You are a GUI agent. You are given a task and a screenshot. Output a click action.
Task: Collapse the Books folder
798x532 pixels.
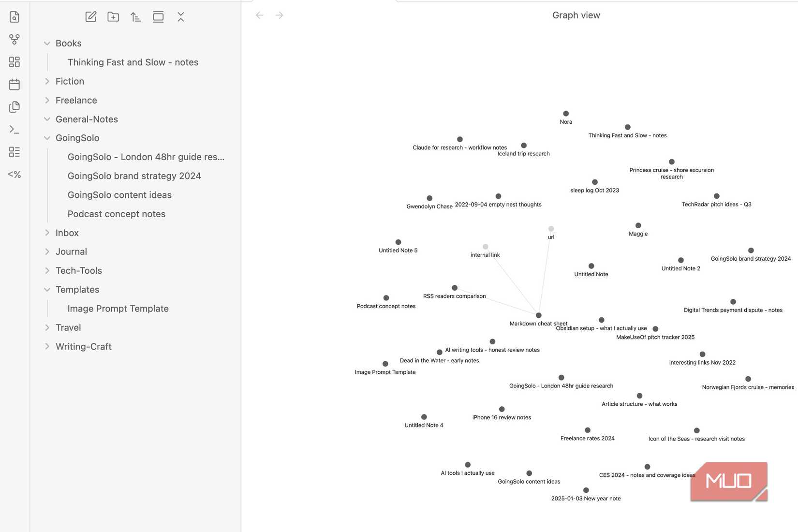[x=47, y=44]
